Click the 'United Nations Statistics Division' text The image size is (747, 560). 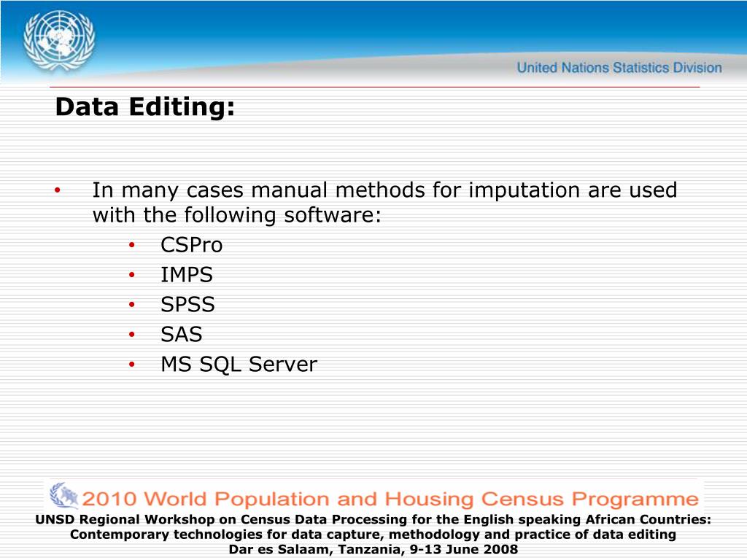(x=619, y=68)
